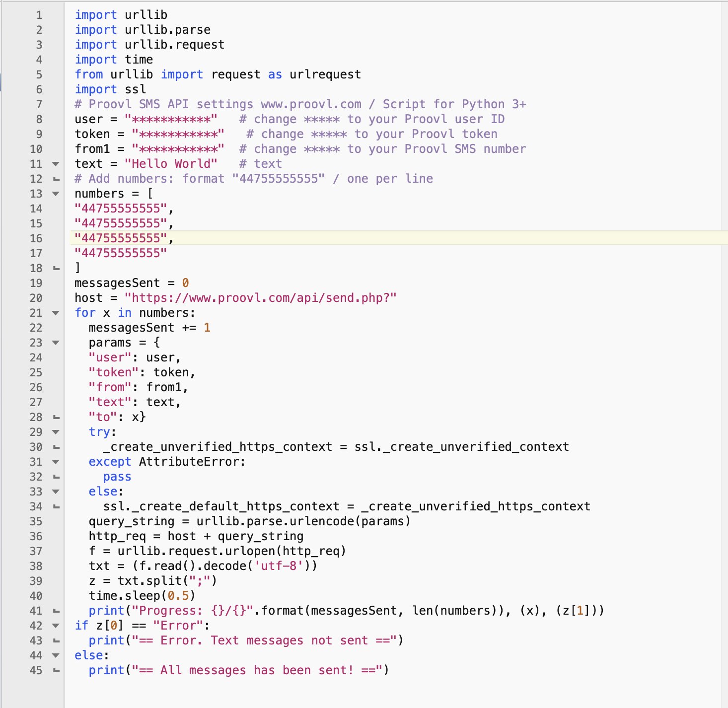
Task: Click the masked token value on line 9
Action: (178, 134)
